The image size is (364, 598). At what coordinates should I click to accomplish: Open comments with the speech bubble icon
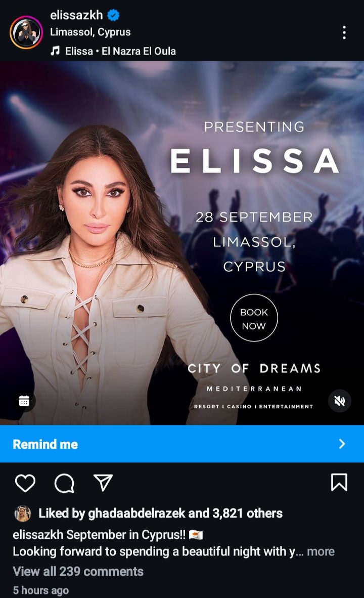coord(64,483)
